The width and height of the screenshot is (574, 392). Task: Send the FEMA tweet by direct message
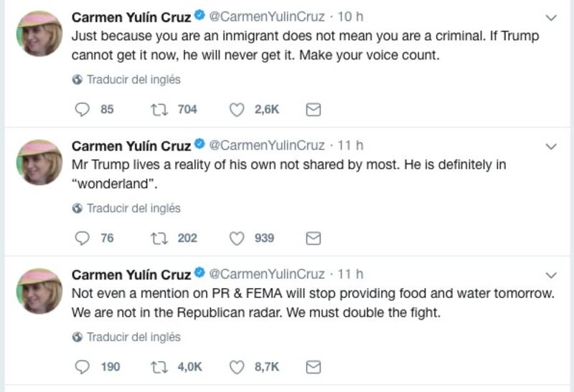pos(314,367)
